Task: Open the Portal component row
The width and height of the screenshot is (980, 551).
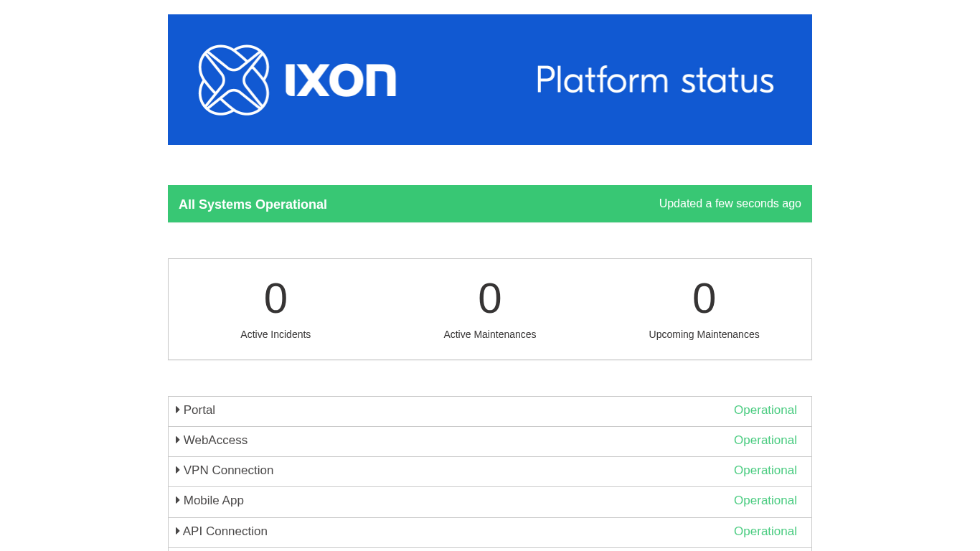Action: [x=199, y=410]
